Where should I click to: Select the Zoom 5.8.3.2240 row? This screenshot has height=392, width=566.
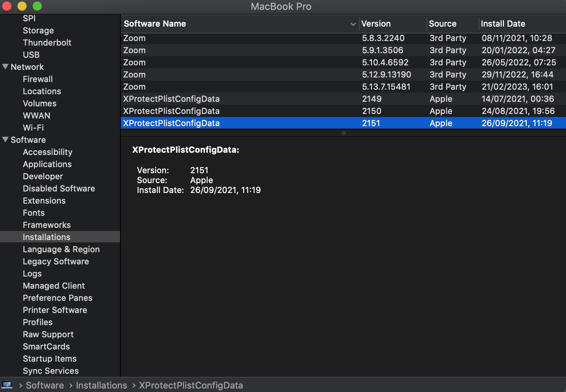click(343, 38)
